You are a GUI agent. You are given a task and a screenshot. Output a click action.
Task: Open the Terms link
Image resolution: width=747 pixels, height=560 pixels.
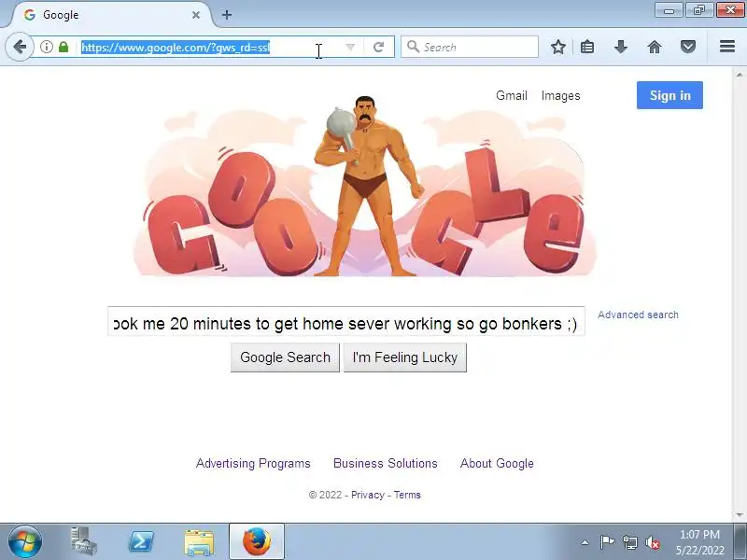407,495
